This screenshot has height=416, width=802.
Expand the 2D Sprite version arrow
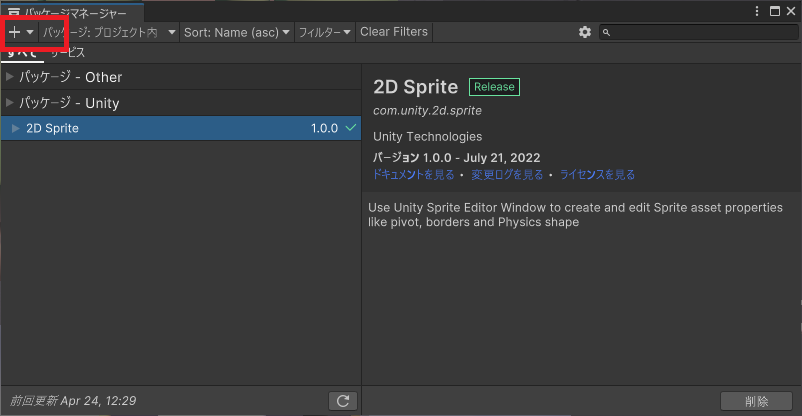click(x=16, y=128)
